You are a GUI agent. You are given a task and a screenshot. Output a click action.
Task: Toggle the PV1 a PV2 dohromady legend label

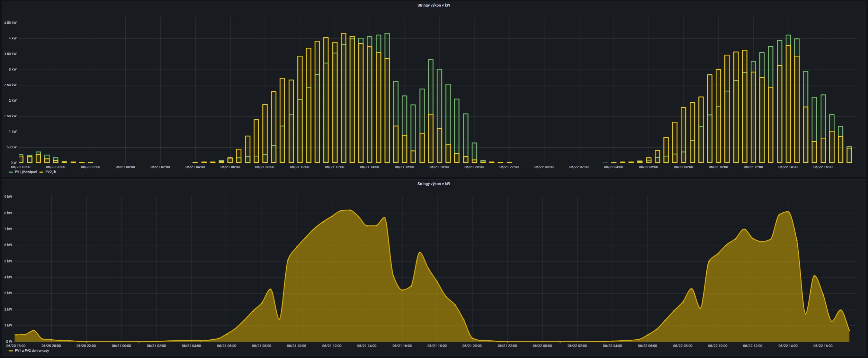(x=32, y=351)
